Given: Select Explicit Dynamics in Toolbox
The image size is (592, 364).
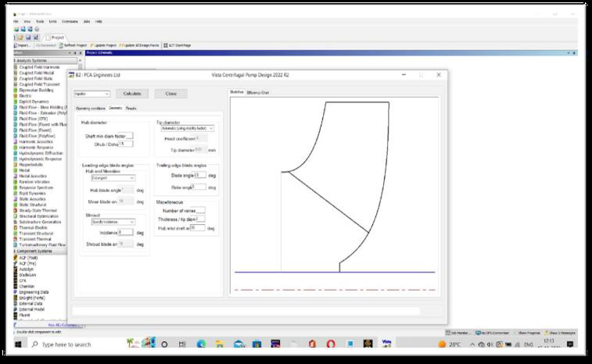Looking at the screenshot, I should 34,102.
